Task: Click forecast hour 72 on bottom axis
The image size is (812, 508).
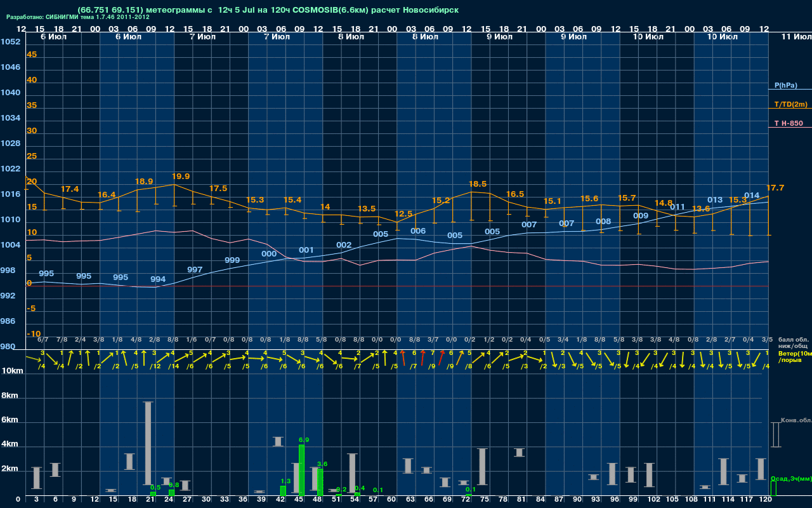Action: [466, 500]
